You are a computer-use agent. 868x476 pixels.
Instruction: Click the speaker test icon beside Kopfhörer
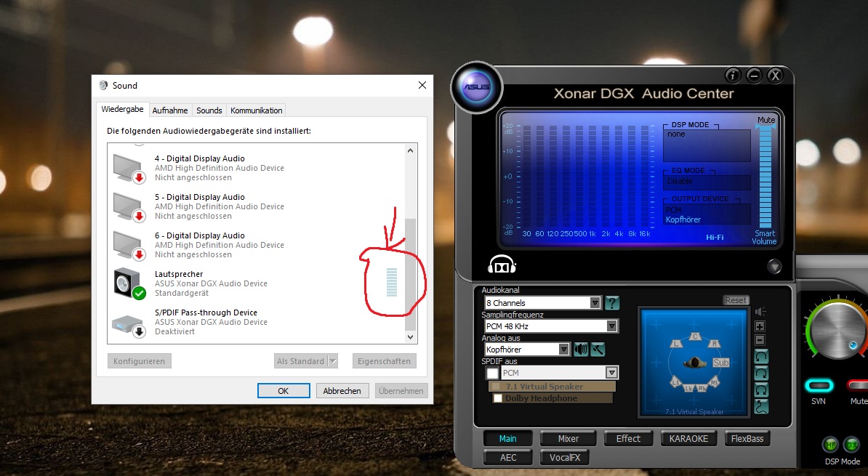point(581,350)
